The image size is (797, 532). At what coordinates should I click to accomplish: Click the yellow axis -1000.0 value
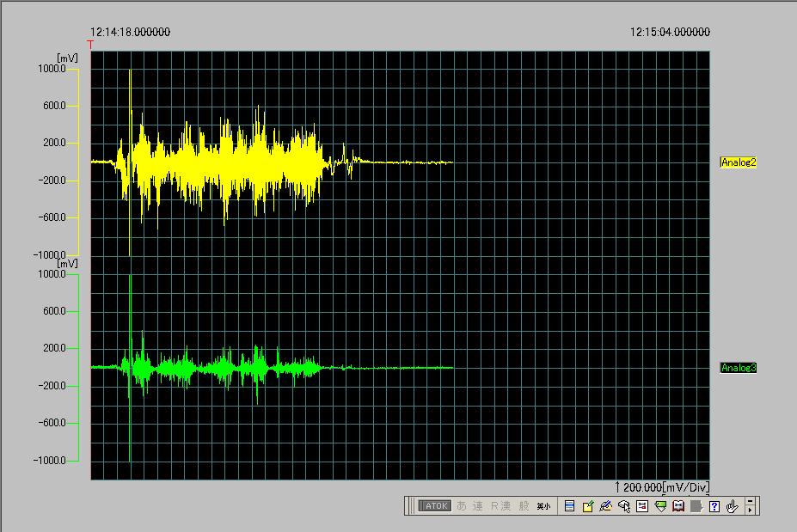click(50, 255)
